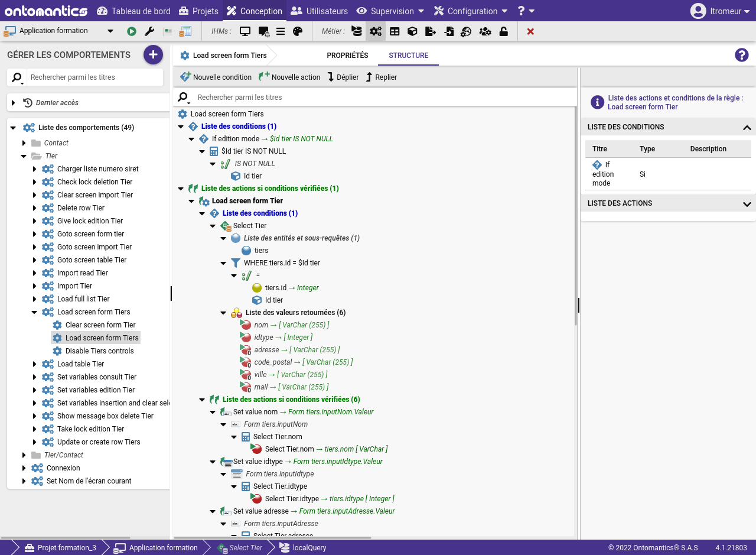Click the structure search titles field
Screen dimensions: 756x555
(x=384, y=98)
